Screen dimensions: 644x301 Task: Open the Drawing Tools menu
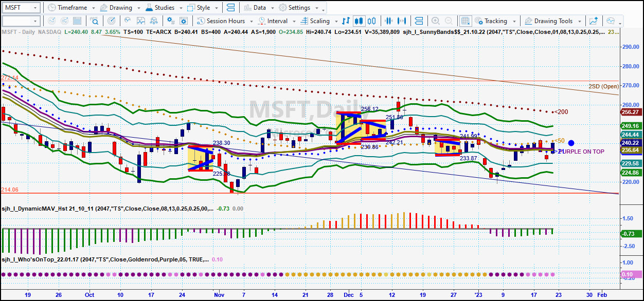click(x=553, y=21)
